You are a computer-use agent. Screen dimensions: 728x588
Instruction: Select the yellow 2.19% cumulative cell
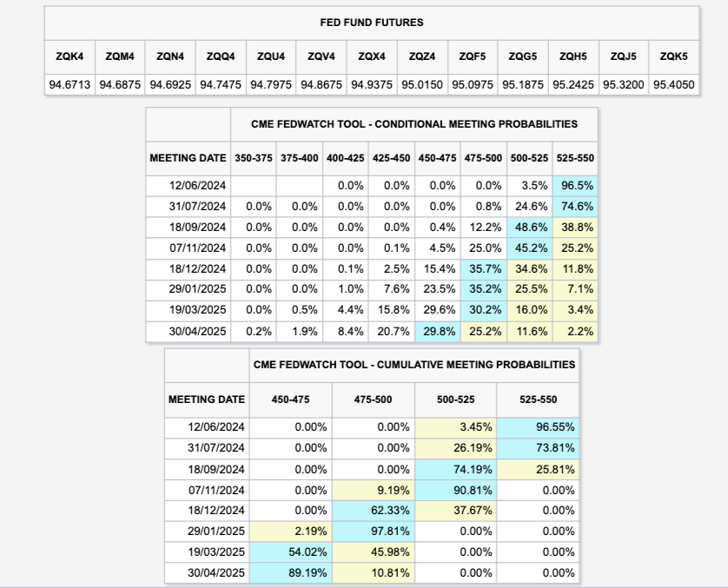[291, 532]
